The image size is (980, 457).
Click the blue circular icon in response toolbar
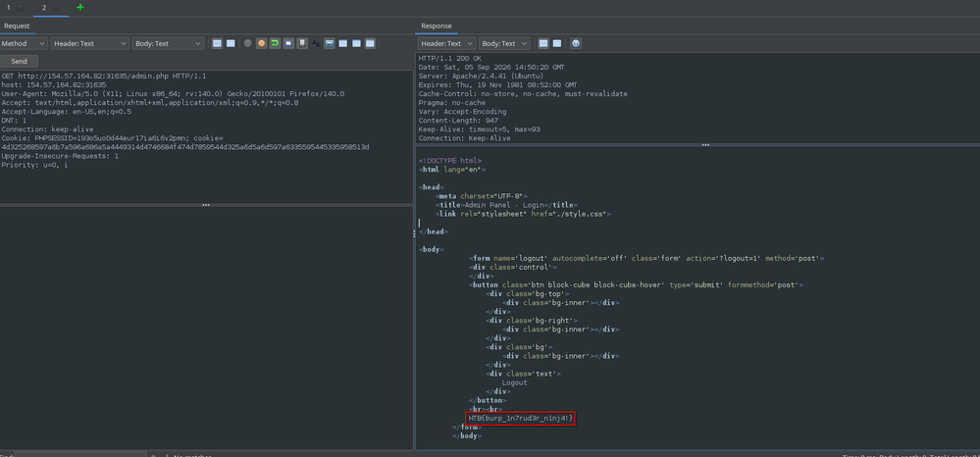[576, 44]
